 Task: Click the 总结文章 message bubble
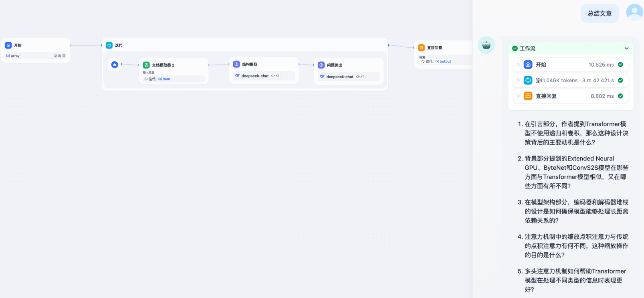click(600, 14)
